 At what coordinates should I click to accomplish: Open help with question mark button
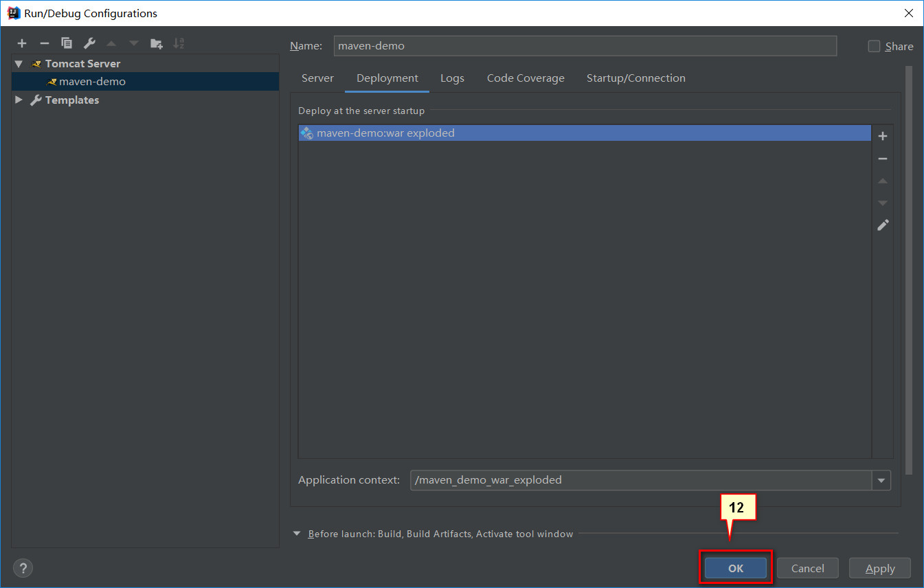tap(23, 568)
